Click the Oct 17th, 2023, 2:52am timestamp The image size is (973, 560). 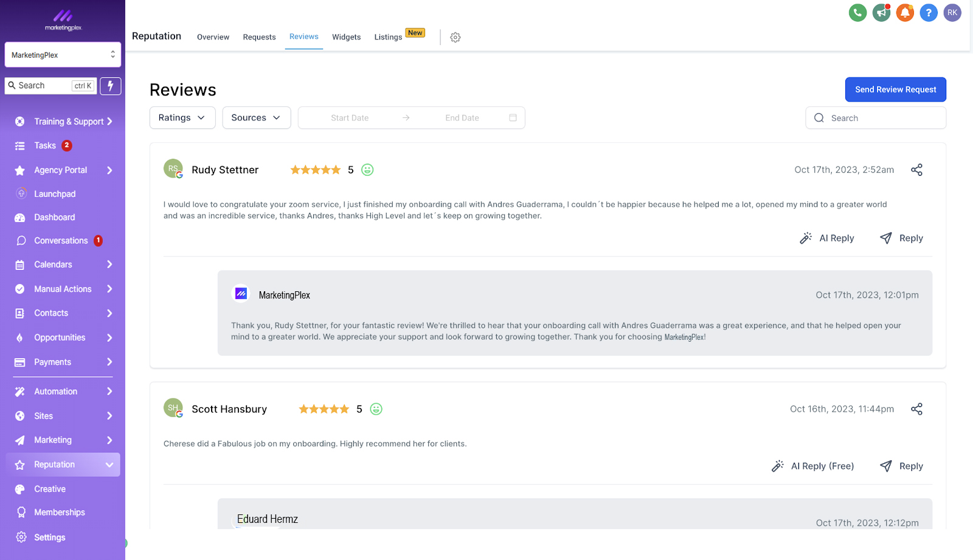tap(844, 170)
